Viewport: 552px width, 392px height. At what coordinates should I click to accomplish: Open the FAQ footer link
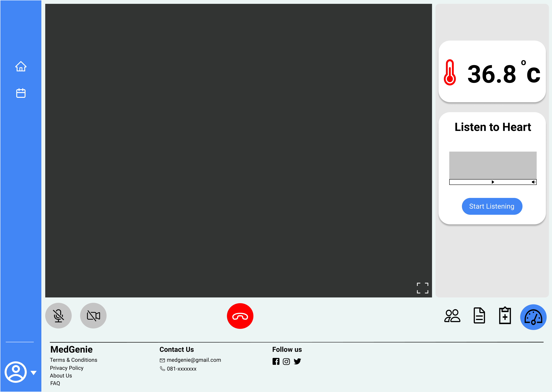(x=55, y=383)
